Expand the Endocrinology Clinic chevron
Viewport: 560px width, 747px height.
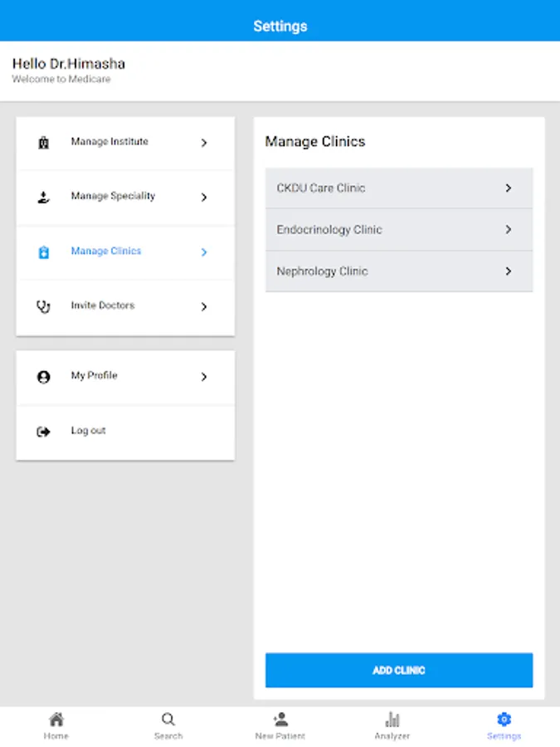509,230
